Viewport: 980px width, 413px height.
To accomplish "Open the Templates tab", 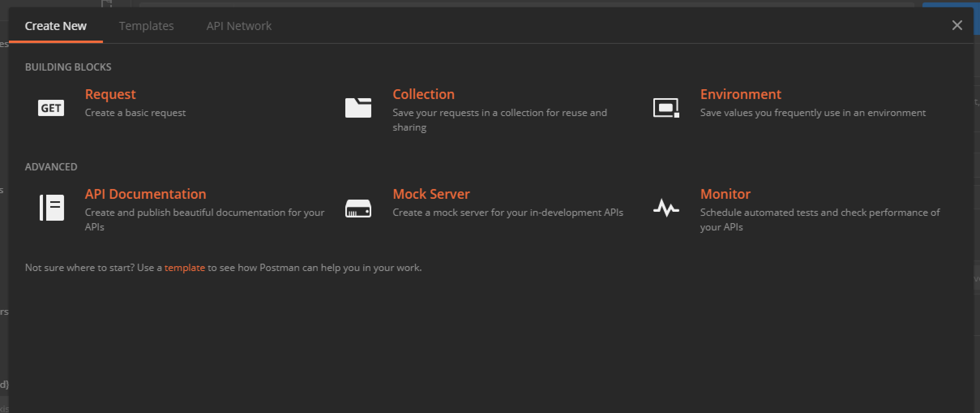I will pos(146,26).
